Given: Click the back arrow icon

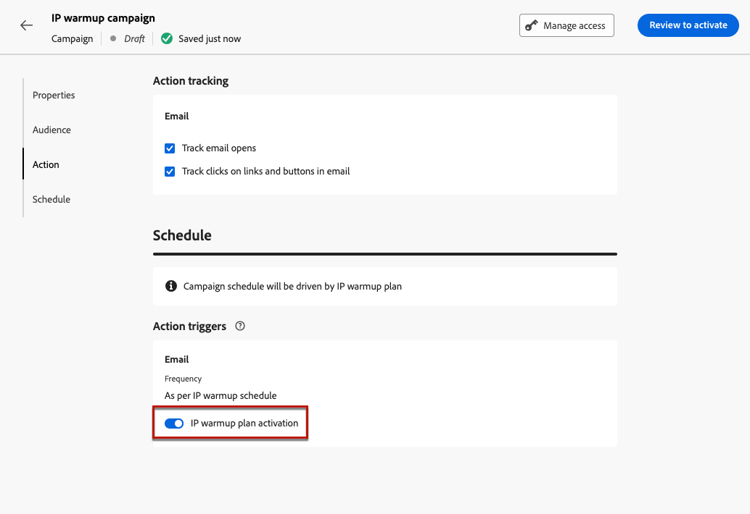Looking at the screenshot, I should pyautogui.click(x=26, y=25).
